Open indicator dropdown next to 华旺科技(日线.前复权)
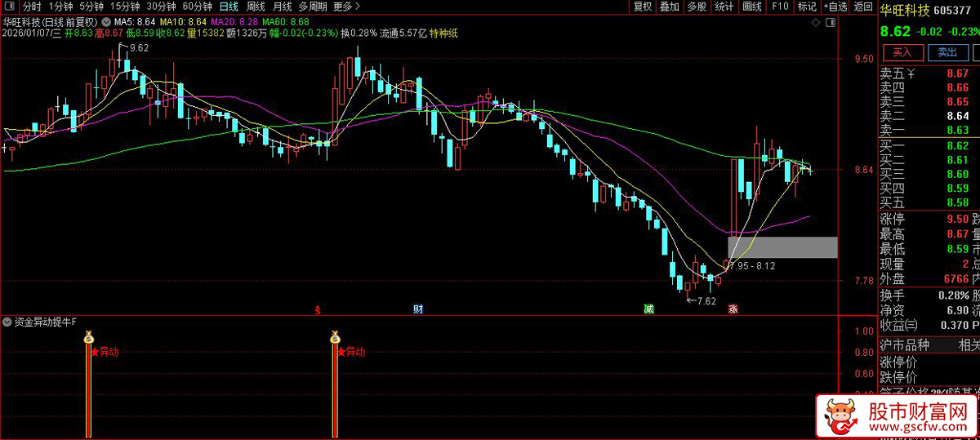 pyautogui.click(x=105, y=21)
